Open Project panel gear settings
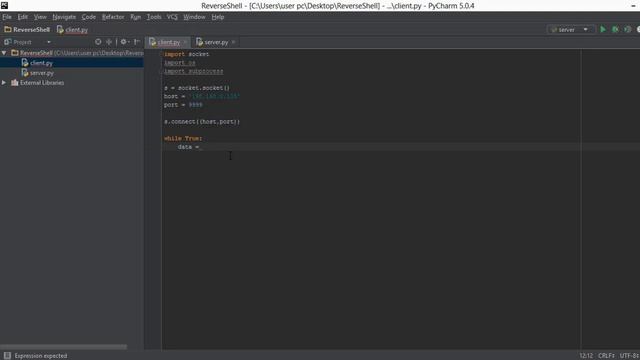The width and height of the screenshot is (640, 360). tap(124, 42)
